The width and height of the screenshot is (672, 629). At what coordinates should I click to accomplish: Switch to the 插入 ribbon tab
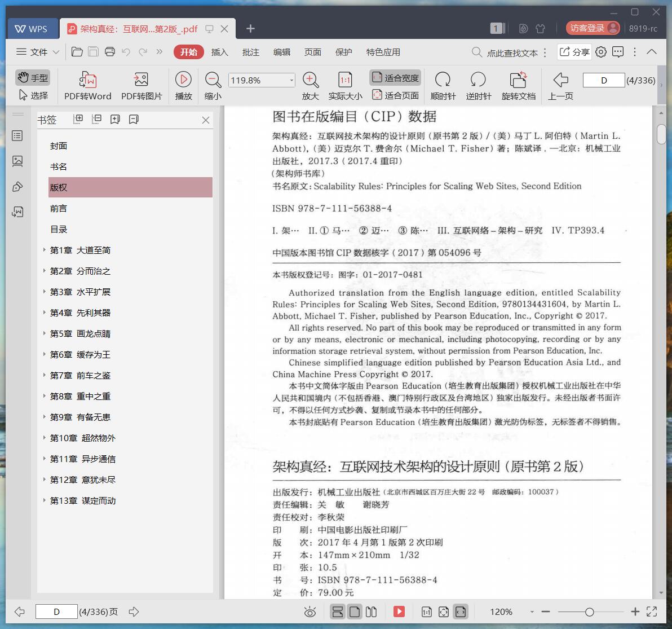[219, 52]
